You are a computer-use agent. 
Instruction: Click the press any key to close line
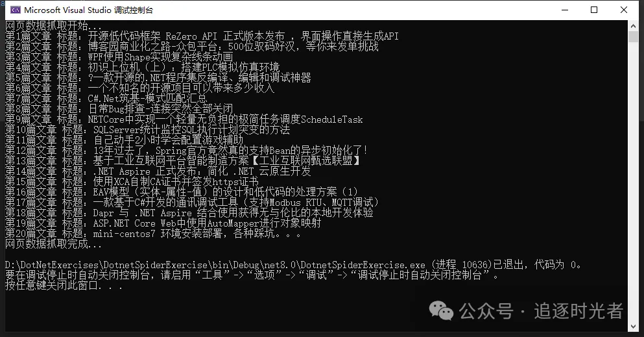tap(64, 285)
